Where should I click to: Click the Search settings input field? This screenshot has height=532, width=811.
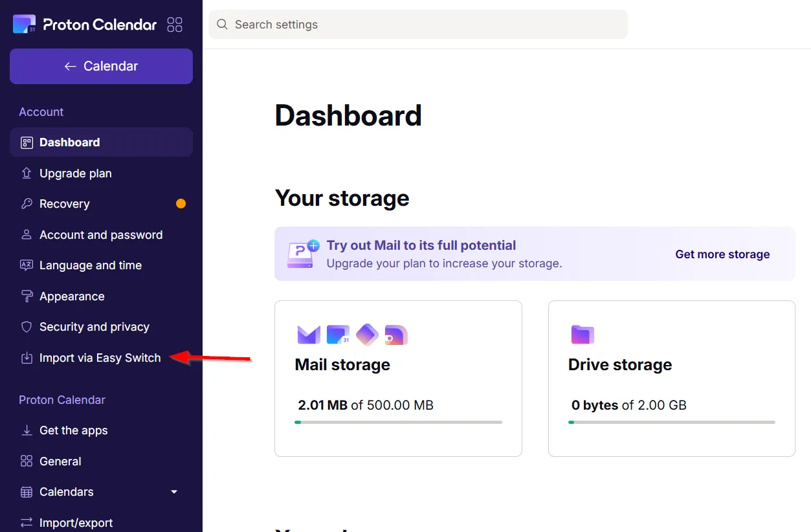coord(427,25)
